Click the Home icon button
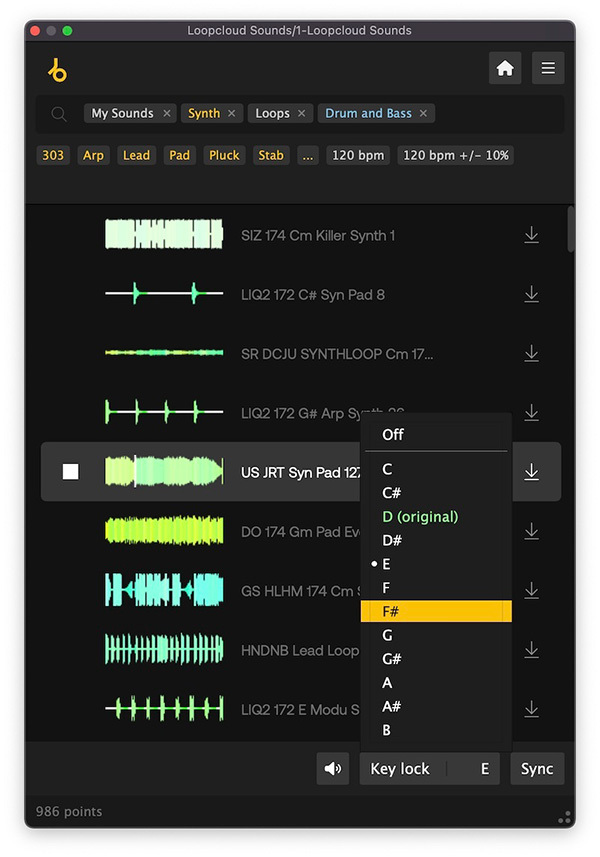The width and height of the screenshot is (600, 857). pyautogui.click(x=505, y=68)
